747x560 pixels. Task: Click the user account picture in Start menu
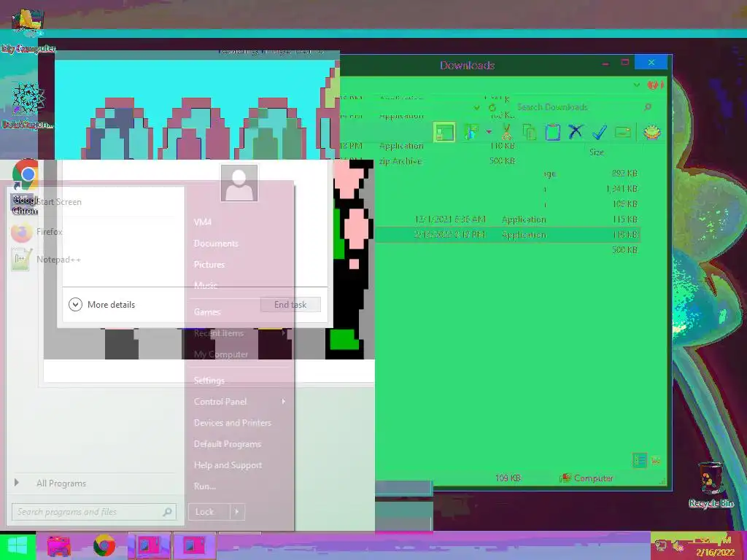click(239, 183)
